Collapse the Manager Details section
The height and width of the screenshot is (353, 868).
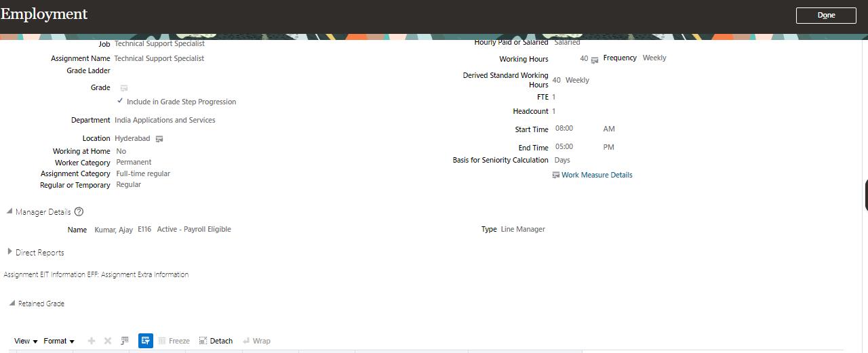[x=9, y=211]
